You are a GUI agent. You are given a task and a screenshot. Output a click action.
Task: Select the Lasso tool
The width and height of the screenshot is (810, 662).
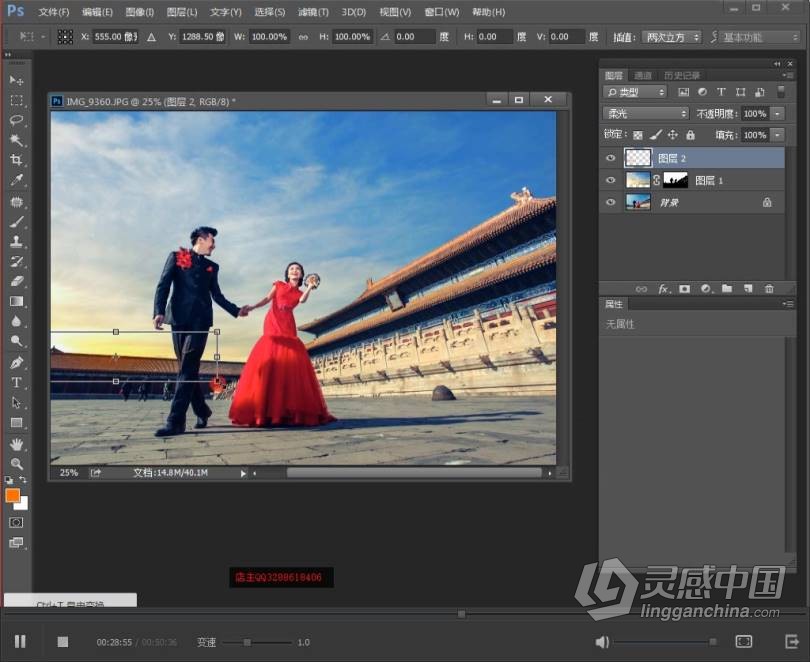[17, 120]
